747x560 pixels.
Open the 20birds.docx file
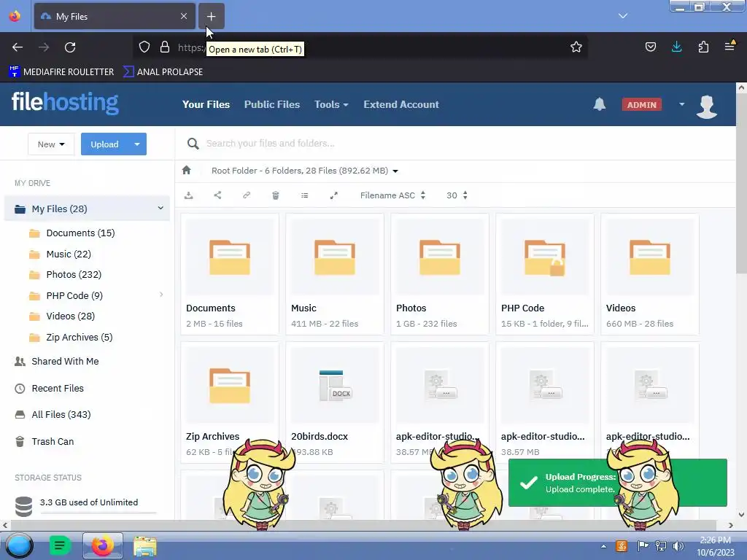335,402
